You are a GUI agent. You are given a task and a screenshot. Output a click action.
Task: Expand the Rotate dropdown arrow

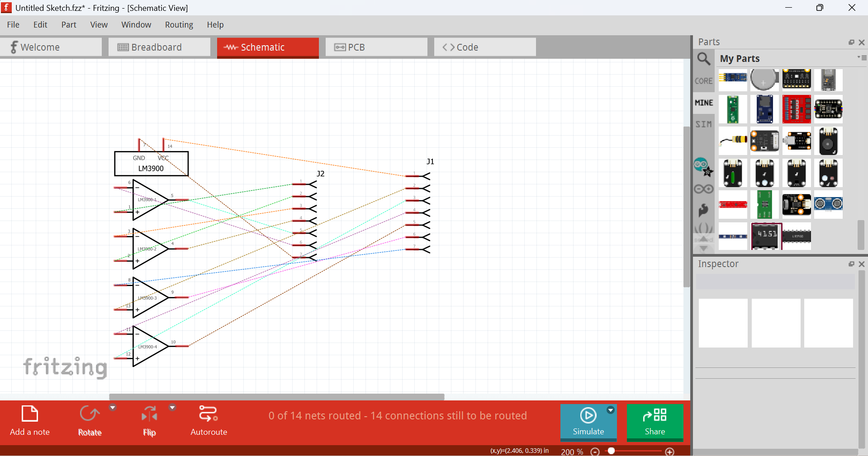click(x=113, y=407)
